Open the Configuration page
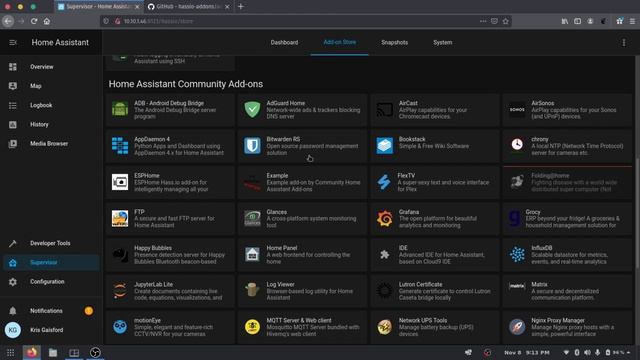The height and width of the screenshot is (360, 640). coord(51,281)
